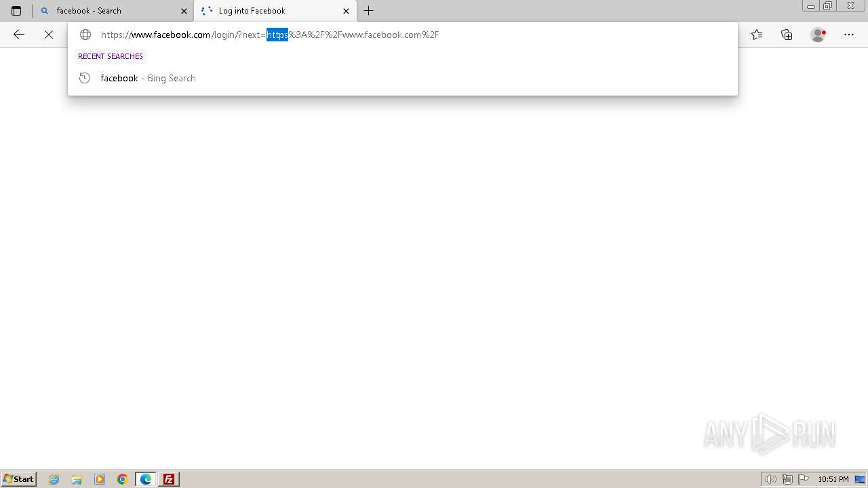The image size is (868, 488).
Task: Open FileZilla from taskbar
Action: coord(169,479)
